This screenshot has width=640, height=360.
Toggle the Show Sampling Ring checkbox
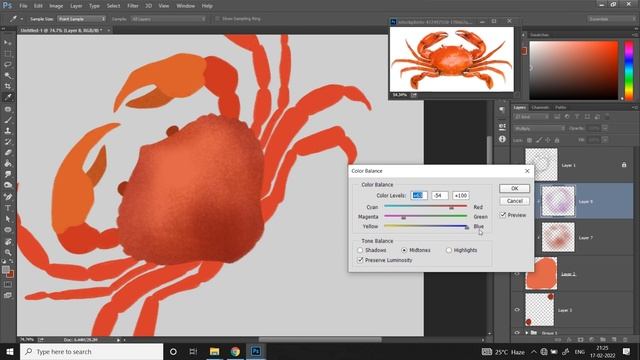pyautogui.click(x=218, y=19)
